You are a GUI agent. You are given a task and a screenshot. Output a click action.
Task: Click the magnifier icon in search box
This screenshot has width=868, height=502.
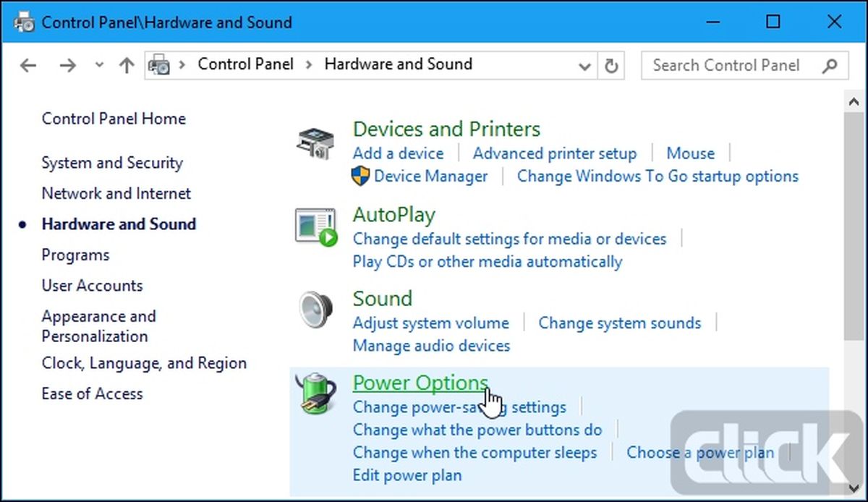[830, 65]
